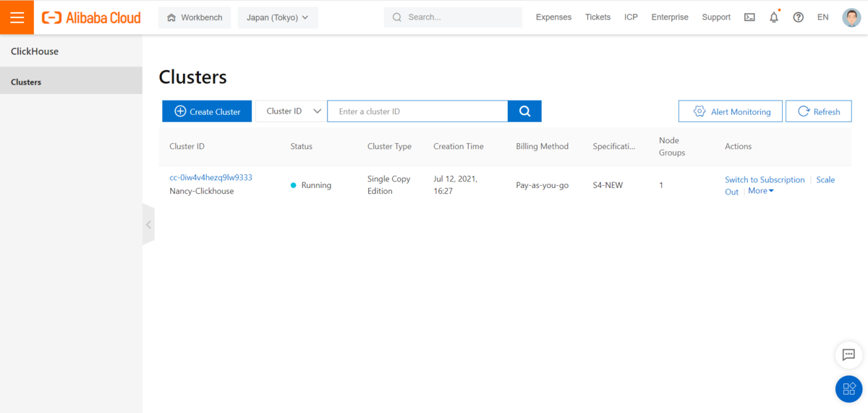
Task: Open the blue quick tools floating icon
Action: tap(848, 389)
